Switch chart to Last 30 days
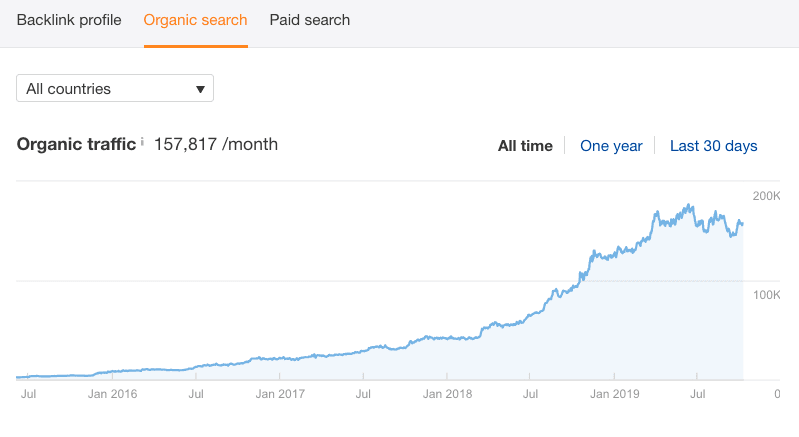This screenshot has width=799, height=437. pyautogui.click(x=713, y=146)
